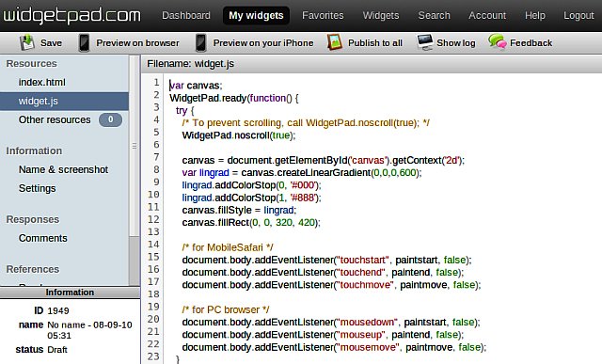Open Other resources in the sidebar

[x=55, y=119]
